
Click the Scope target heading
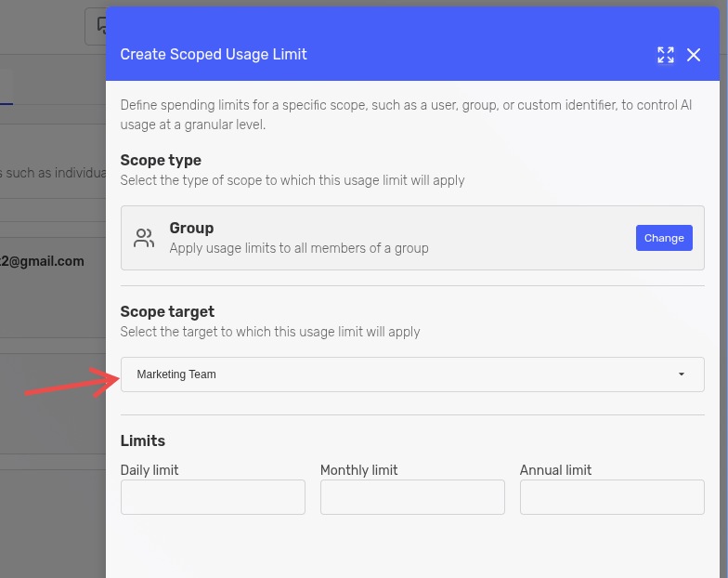click(x=167, y=311)
